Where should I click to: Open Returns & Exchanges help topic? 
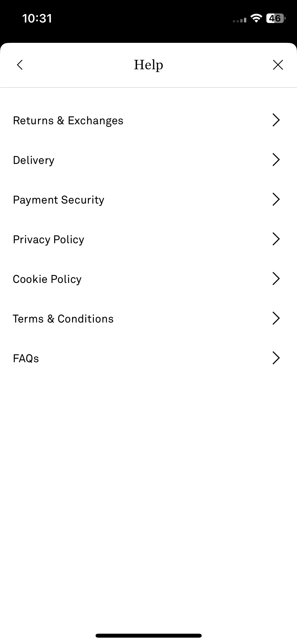[x=148, y=120]
